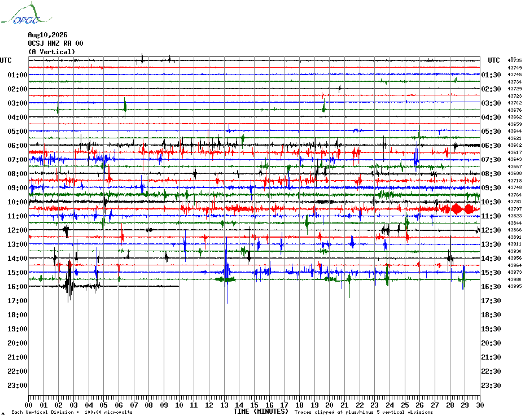Click the UTC label on the left axis

(6, 60)
